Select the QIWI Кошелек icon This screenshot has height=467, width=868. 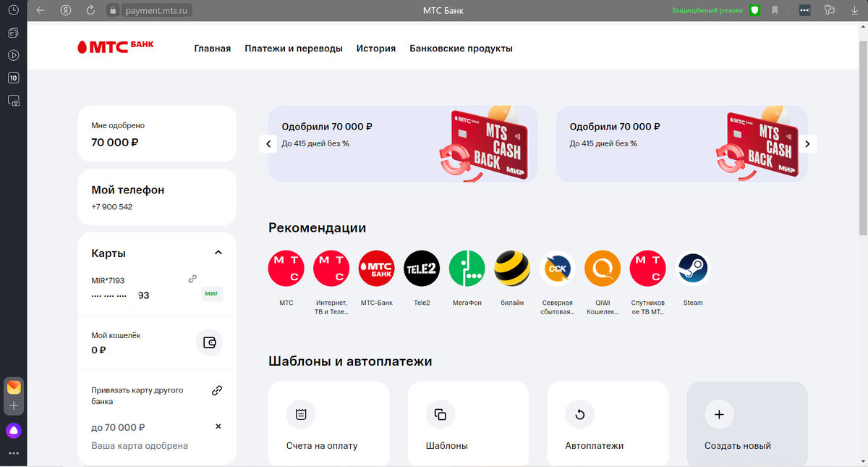pos(603,269)
